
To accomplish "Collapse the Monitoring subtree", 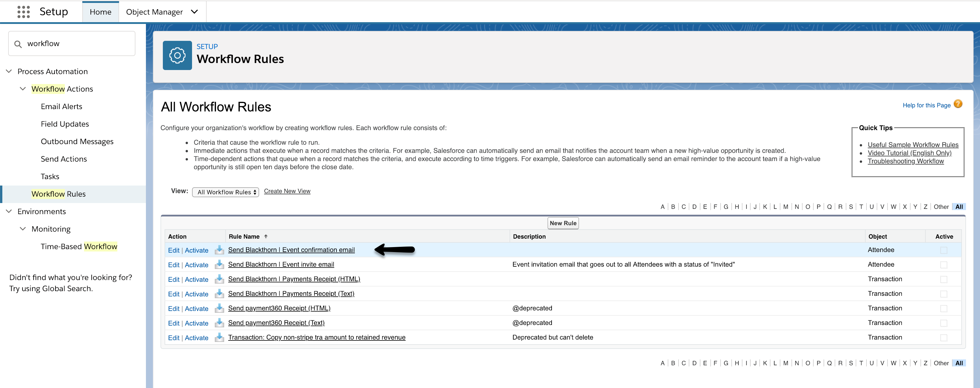I will coord(23,229).
